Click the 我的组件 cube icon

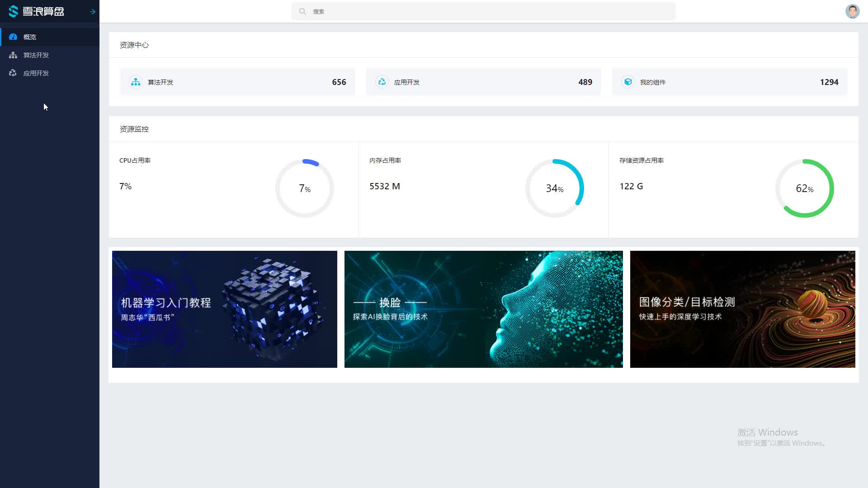click(x=628, y=82)
